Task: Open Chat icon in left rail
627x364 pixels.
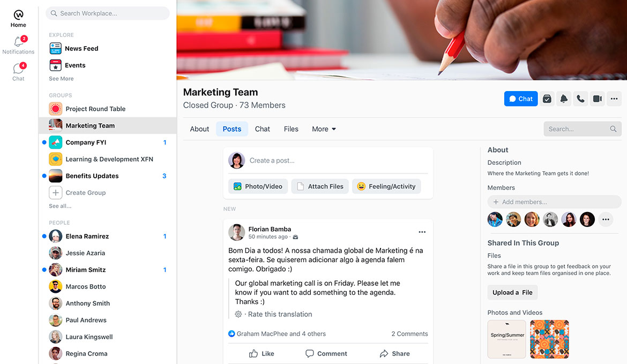Action: point(18,70)
